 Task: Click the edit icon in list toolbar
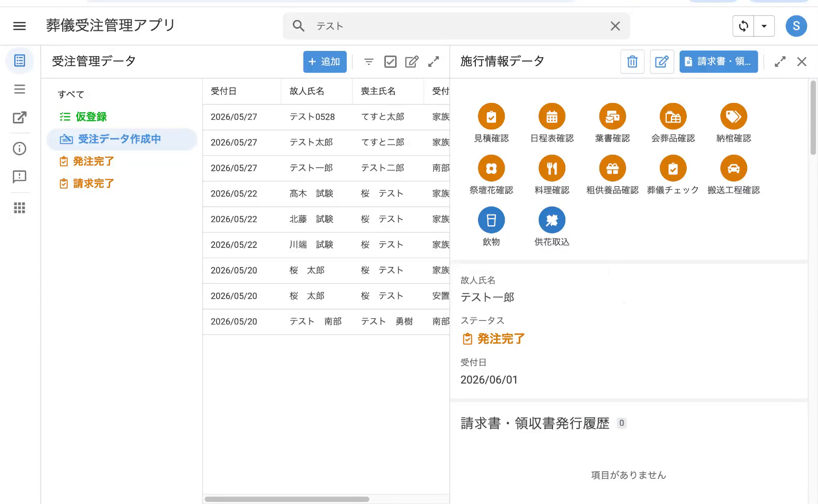pyautogui.click(x=412, y=62)
